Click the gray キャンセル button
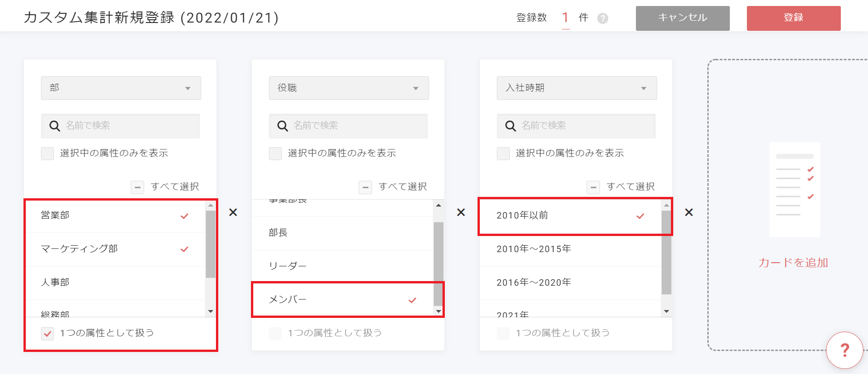The image size is (868, 374). [682, 18]
